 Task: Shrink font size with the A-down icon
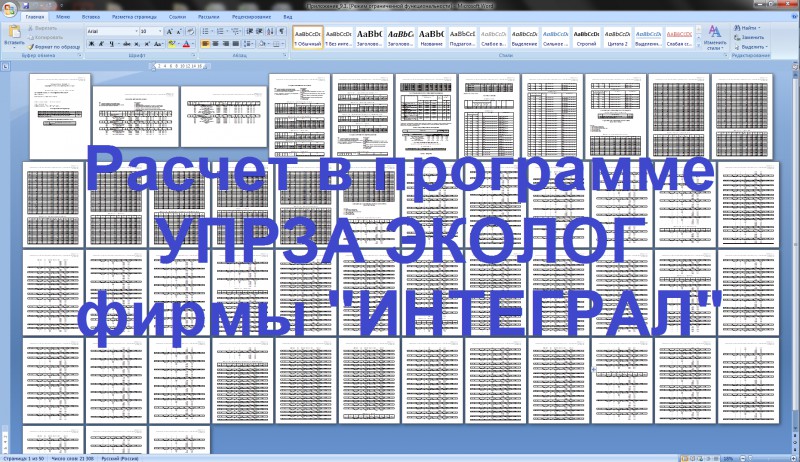pos(179,32)
